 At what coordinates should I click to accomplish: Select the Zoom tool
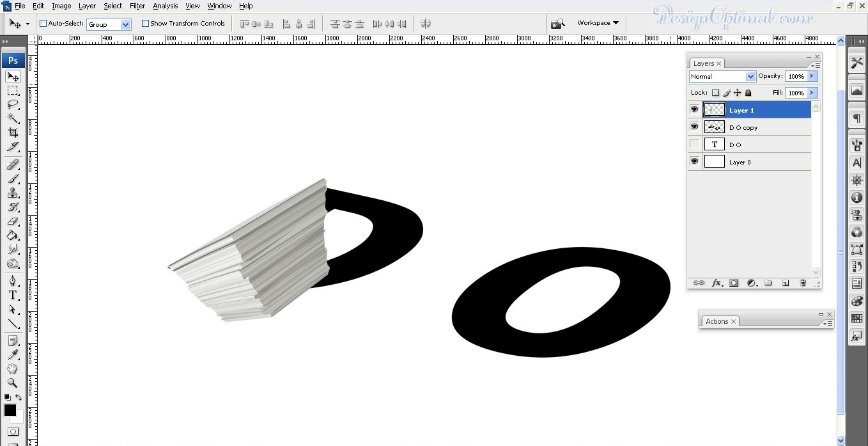click(x=13, y=383)
